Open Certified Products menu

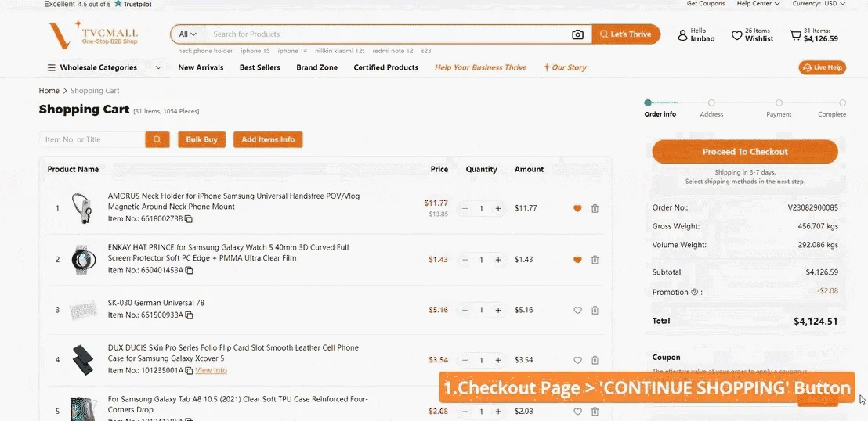coord(386,67)
